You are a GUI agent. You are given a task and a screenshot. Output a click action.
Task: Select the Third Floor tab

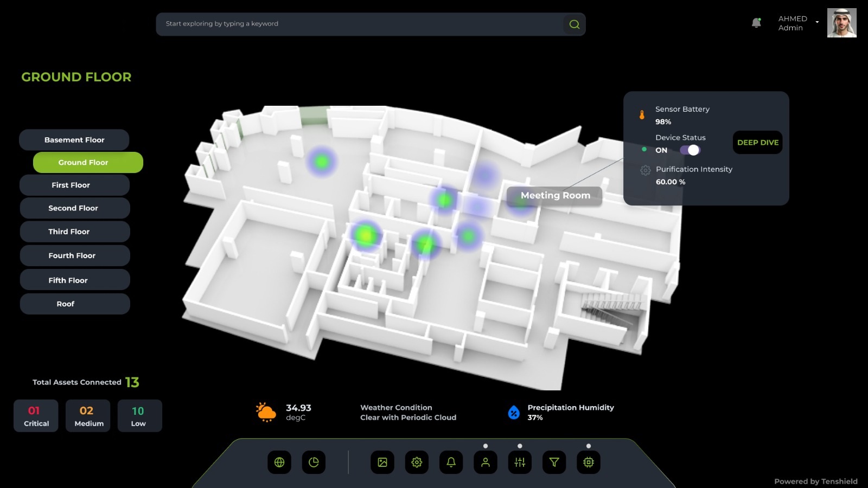pyautogui.click(x=74, y=232)
